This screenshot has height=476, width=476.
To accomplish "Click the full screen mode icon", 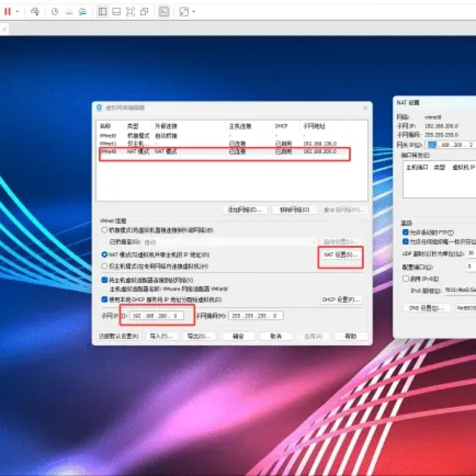I will click(130, 11).
